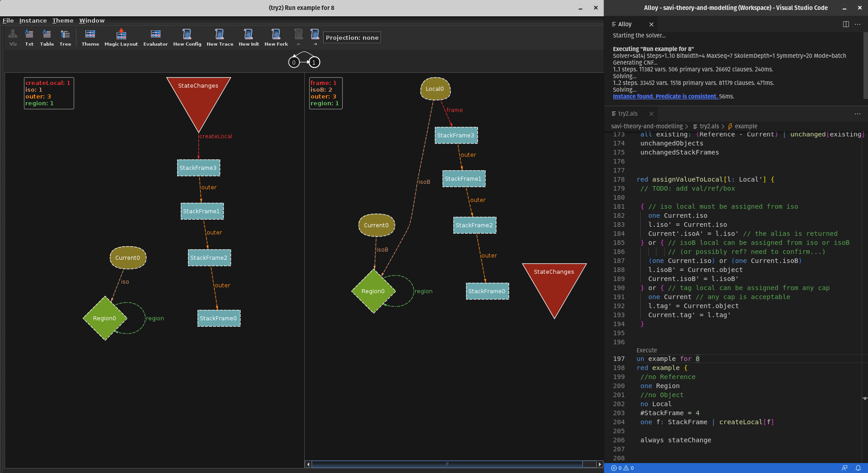Switch to Tree view
The height and width of the screenshot is (473, 868).
tap(65, 37)
